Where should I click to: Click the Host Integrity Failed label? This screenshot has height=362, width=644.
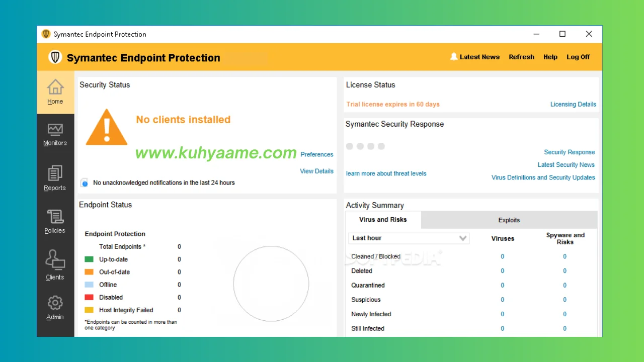pos(126,310)
